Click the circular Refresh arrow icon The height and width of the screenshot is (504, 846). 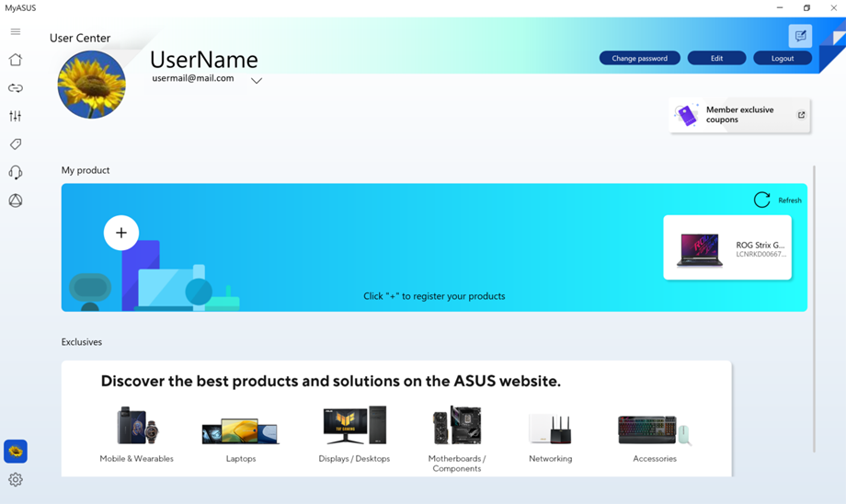[761, 200]
